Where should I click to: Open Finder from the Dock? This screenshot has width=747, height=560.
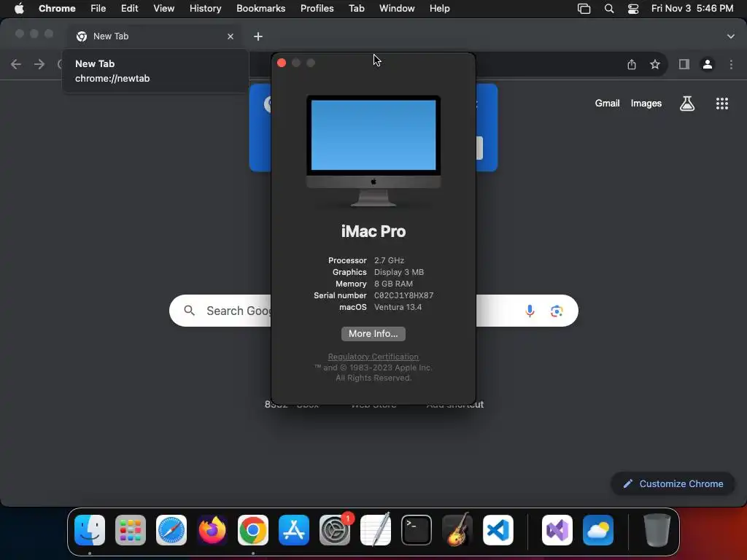coord(90,530)
